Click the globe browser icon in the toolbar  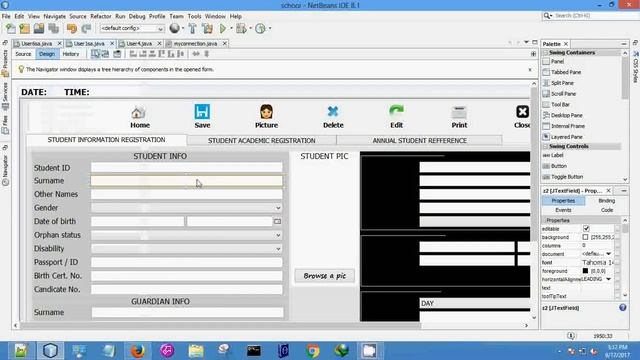[x=175, y=28]
